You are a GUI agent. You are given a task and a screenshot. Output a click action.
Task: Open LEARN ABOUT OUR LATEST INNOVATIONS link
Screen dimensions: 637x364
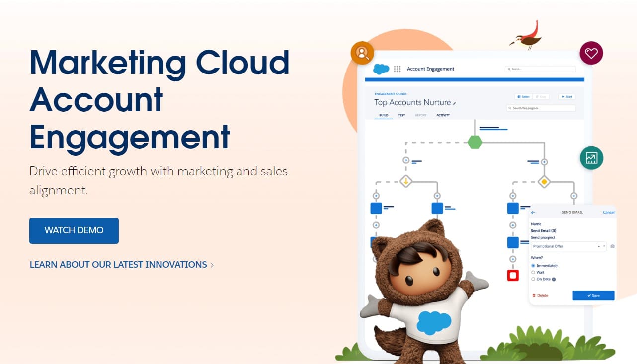(118, 264)
